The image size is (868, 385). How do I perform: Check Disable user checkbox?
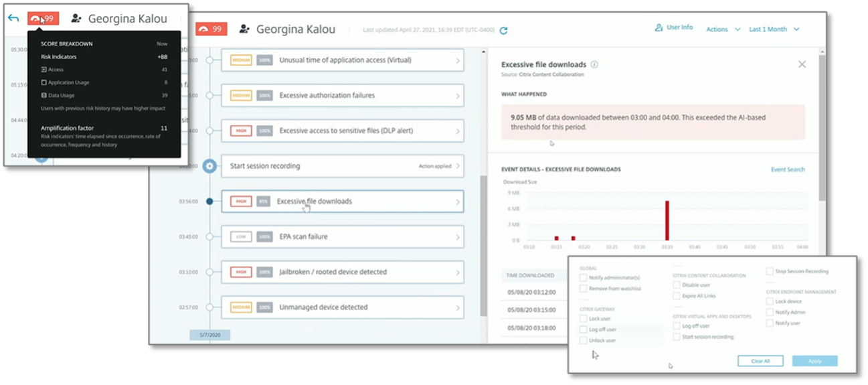[x=677, y=285]
